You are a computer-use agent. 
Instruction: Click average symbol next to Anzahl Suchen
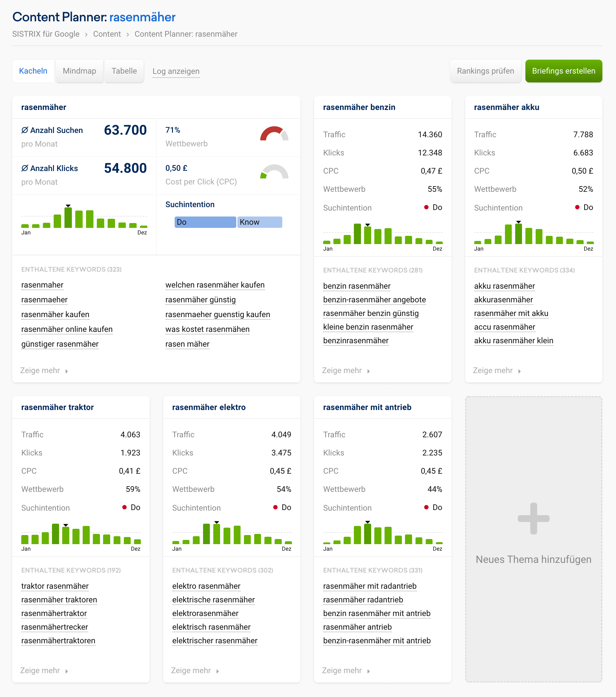coord(24,130)
